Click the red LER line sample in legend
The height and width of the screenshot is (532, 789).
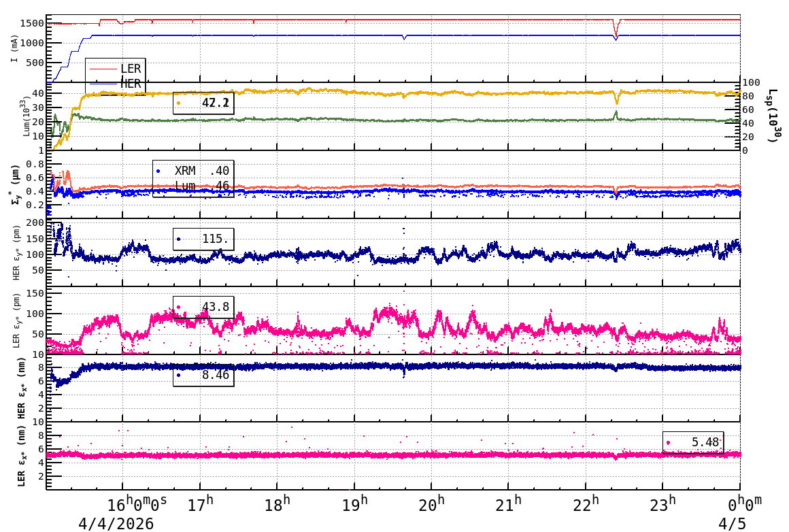pyautogui.click(x=103, y=69)
